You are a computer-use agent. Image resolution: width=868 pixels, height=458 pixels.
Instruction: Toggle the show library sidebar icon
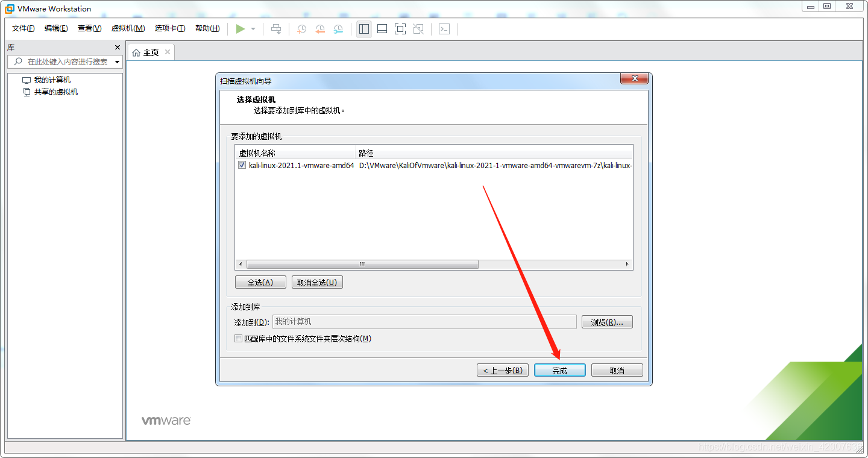pyautogui.click(x=363, y=29)
